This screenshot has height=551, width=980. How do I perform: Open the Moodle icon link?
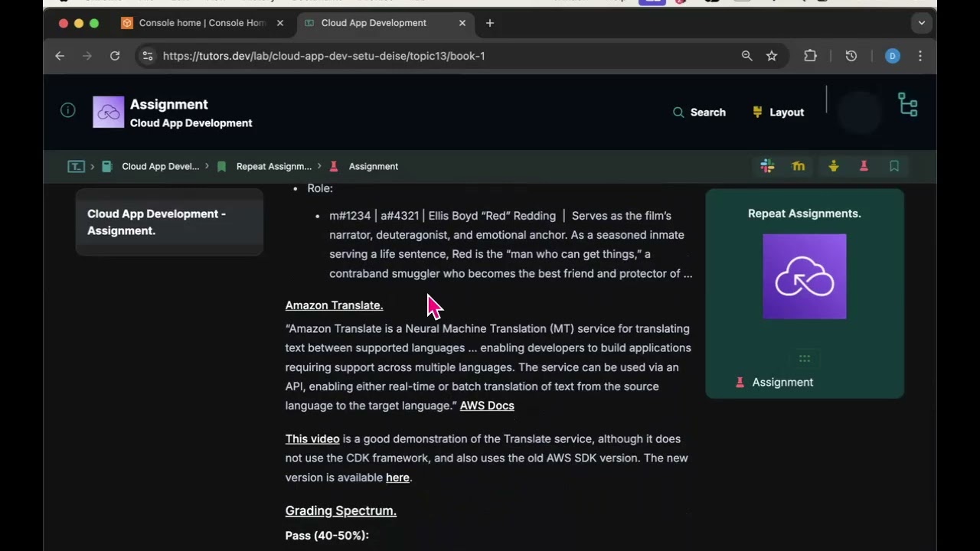tap(799, 166)
